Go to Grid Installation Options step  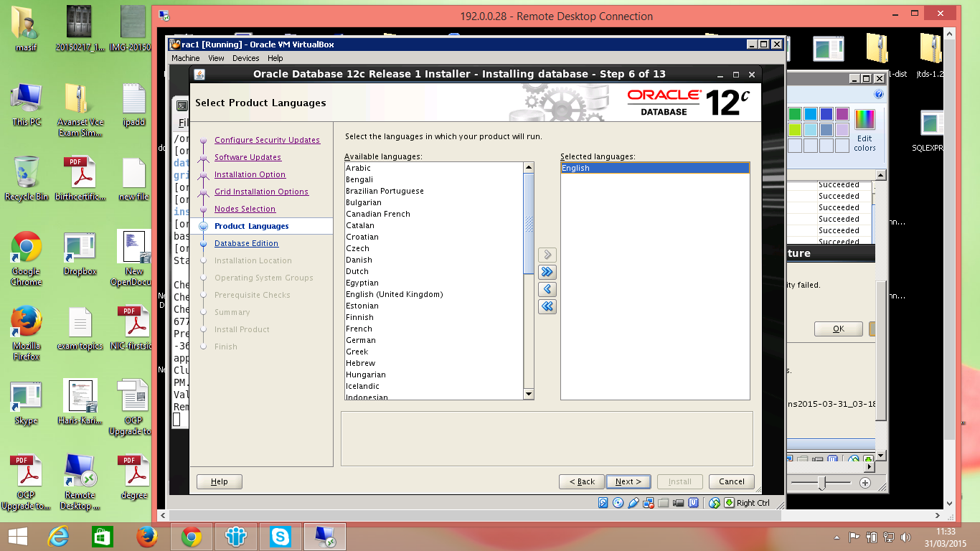pos(261,192)
